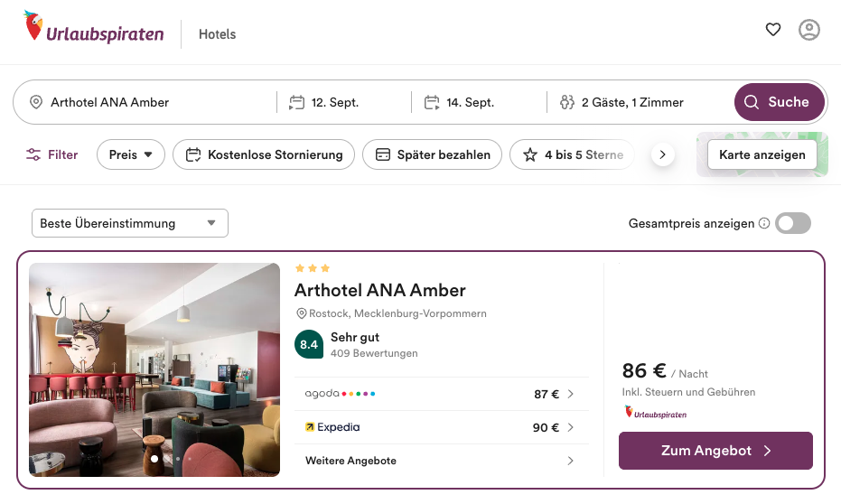
Task: Select the 4 bis 5 Sterne filter
Action: 573,155
